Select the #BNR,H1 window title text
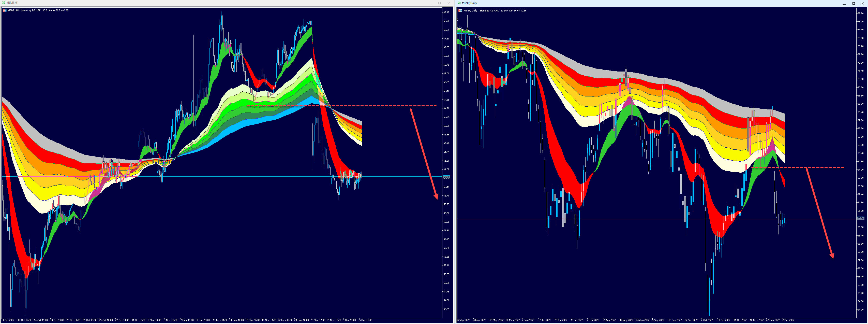This screenshot has height=324, width=868. click(12, 3)
